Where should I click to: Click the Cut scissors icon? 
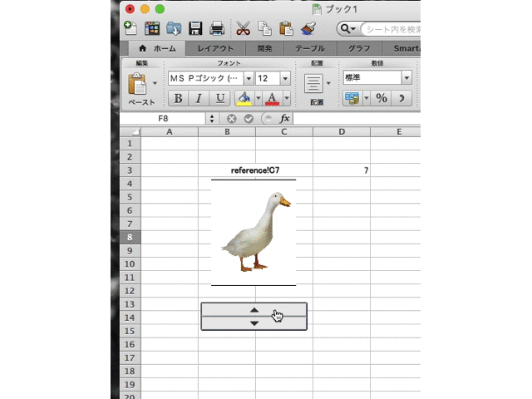243,28
